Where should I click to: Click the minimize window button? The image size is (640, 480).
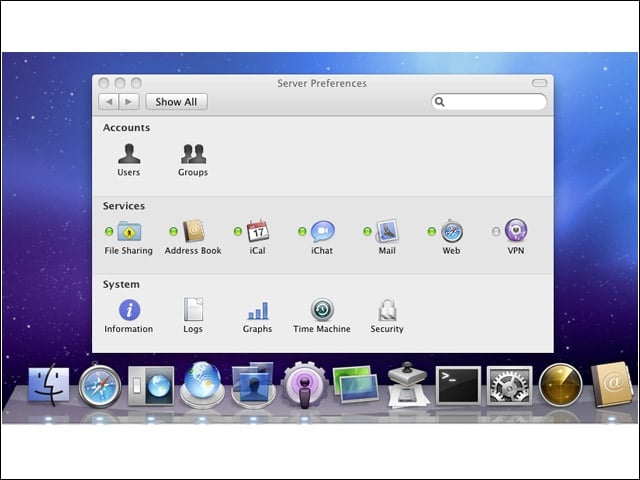click(x=120, y=83)
